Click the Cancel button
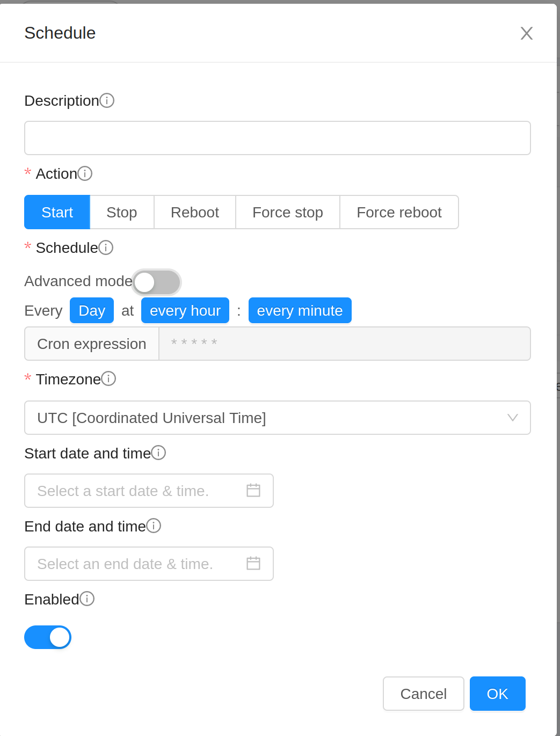This screenshot has height=736, width=560. pos(423,694)
